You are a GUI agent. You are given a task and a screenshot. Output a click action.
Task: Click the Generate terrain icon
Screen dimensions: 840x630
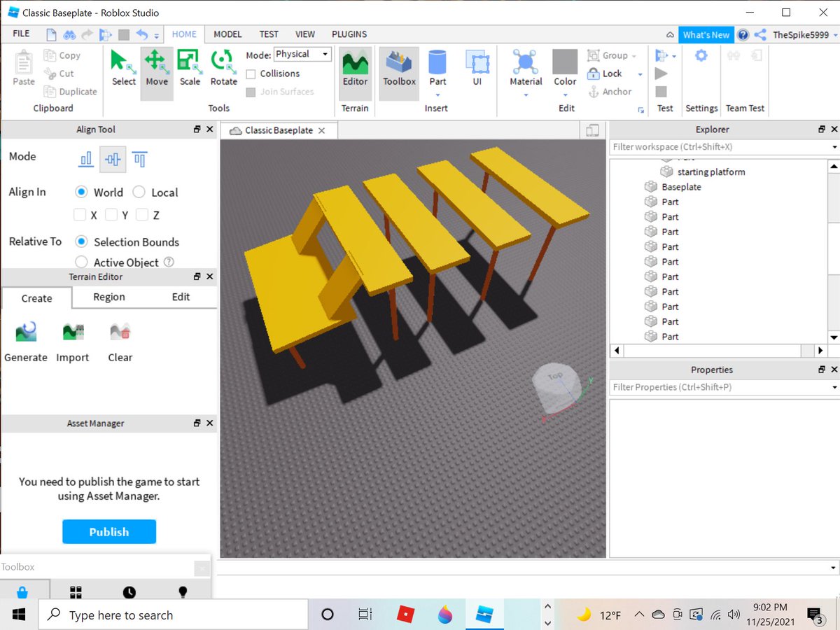(x=26, y=331)
